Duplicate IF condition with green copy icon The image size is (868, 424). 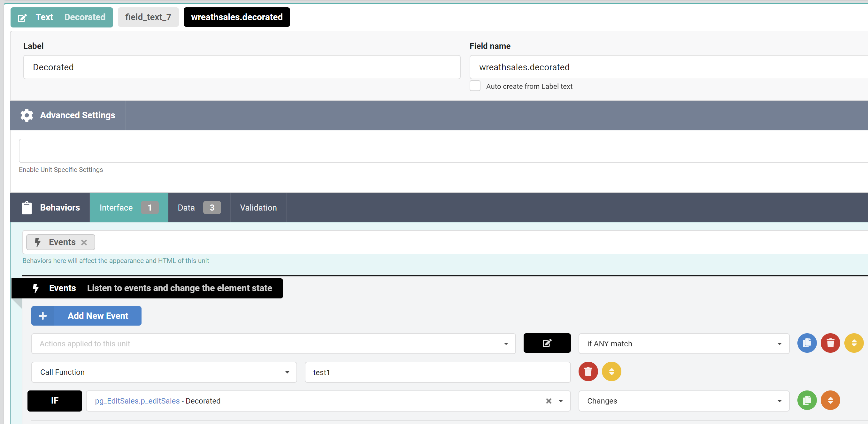[807, 400]
